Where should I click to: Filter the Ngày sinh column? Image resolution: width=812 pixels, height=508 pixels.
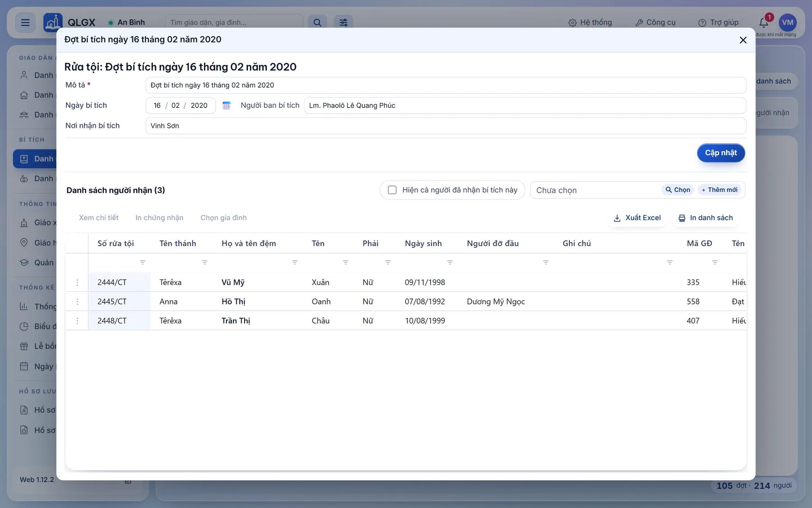[450, 262]
